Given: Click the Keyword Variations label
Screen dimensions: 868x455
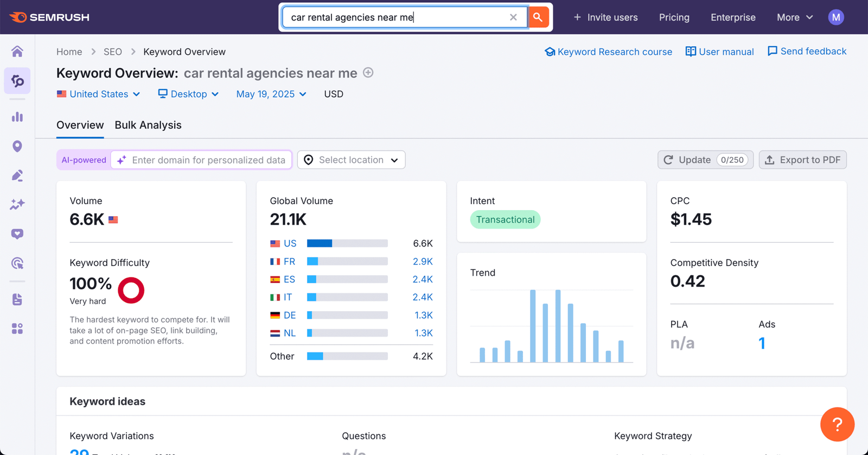Looking at the screenshot, I should 112,436.
